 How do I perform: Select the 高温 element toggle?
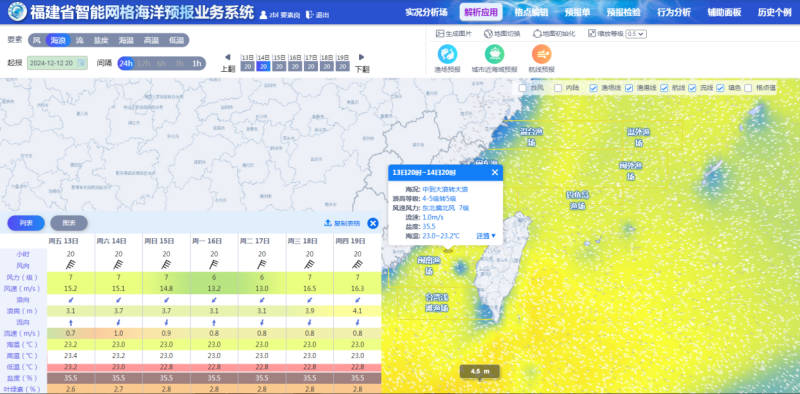coord(151,40)
